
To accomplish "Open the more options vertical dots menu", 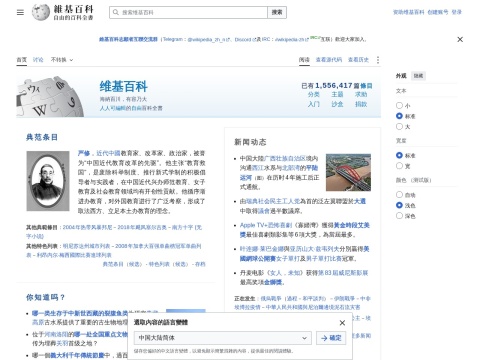I will coord(378,60).
